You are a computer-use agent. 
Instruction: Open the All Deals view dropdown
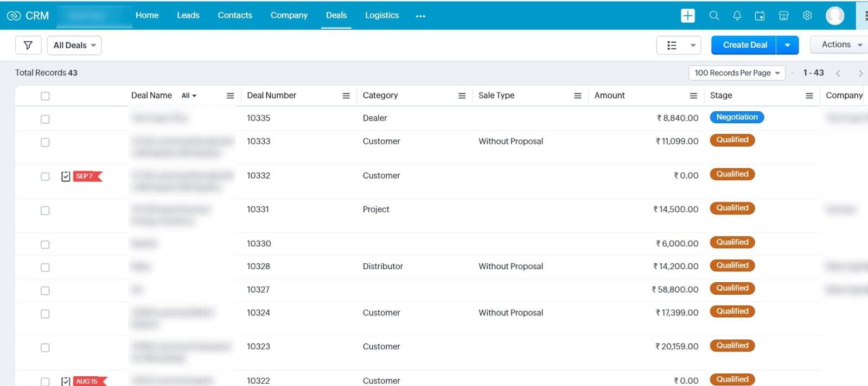[74, 46]
